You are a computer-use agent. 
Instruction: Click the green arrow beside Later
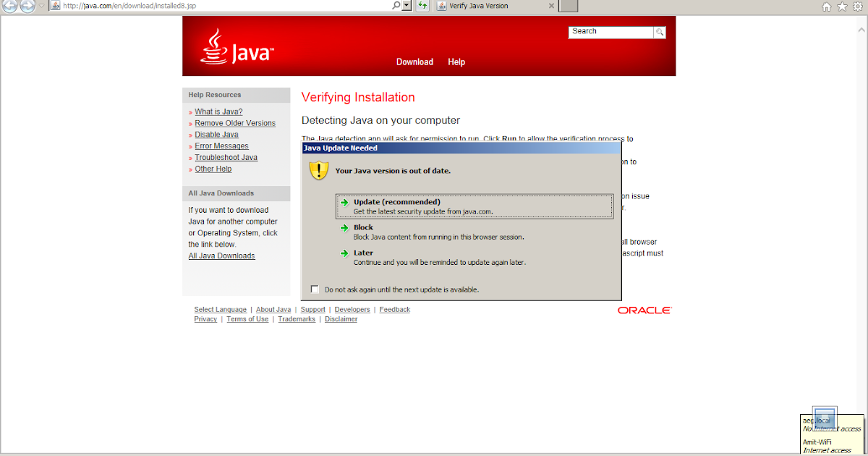[344, 253]
